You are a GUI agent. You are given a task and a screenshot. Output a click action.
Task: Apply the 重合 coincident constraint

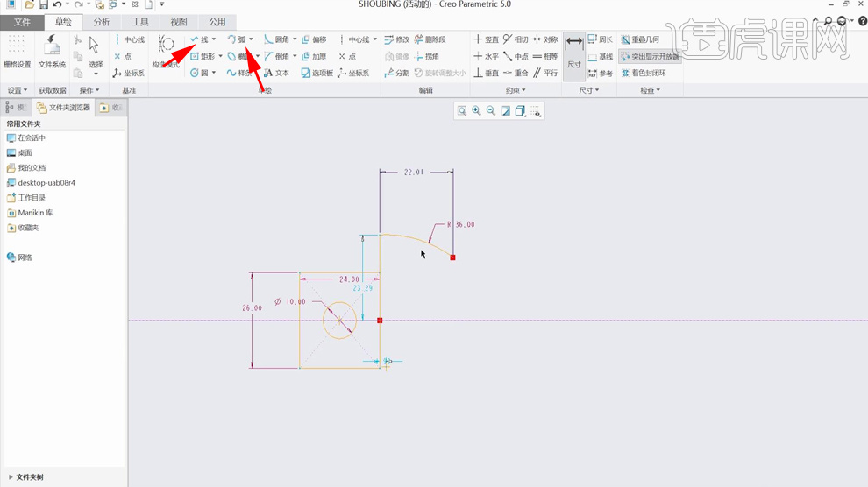coord(516,73)
